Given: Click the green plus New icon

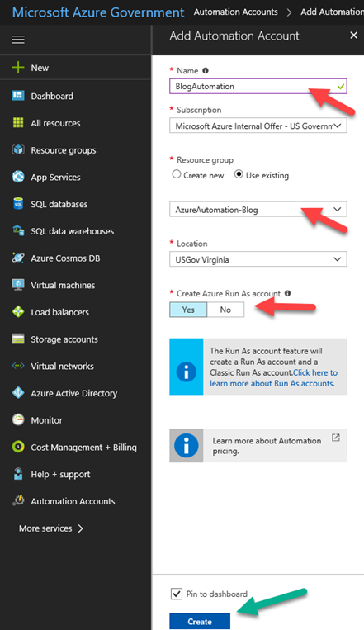Looking at the screenshot, I should coord(18,68).
